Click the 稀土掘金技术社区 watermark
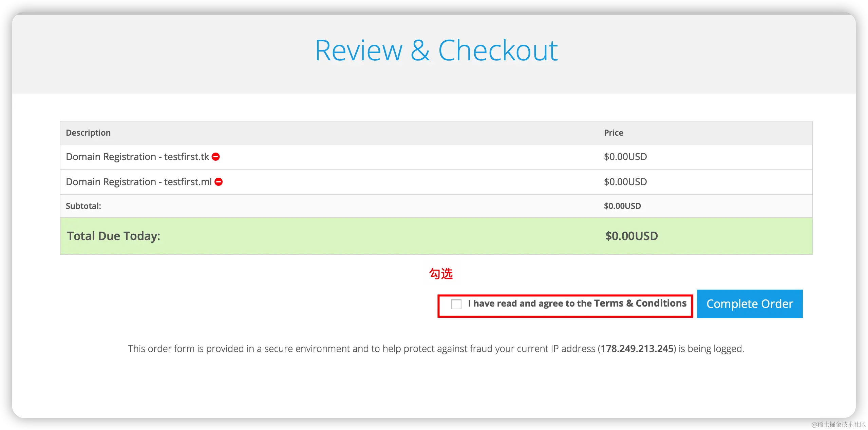868x430 pixels. click(x=838, y=424)
